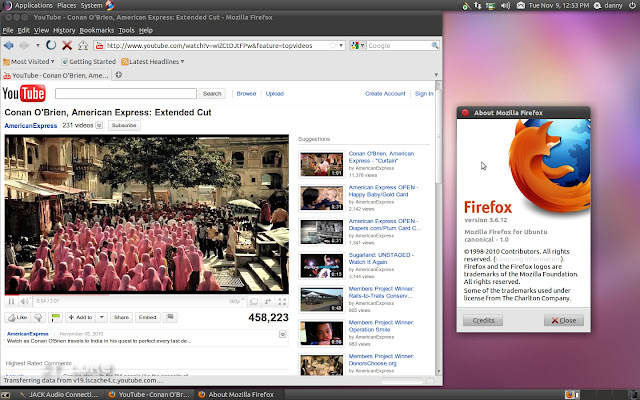Flag the video with the flag icon
Screen dimensions: 640x400
coord(170,317)
